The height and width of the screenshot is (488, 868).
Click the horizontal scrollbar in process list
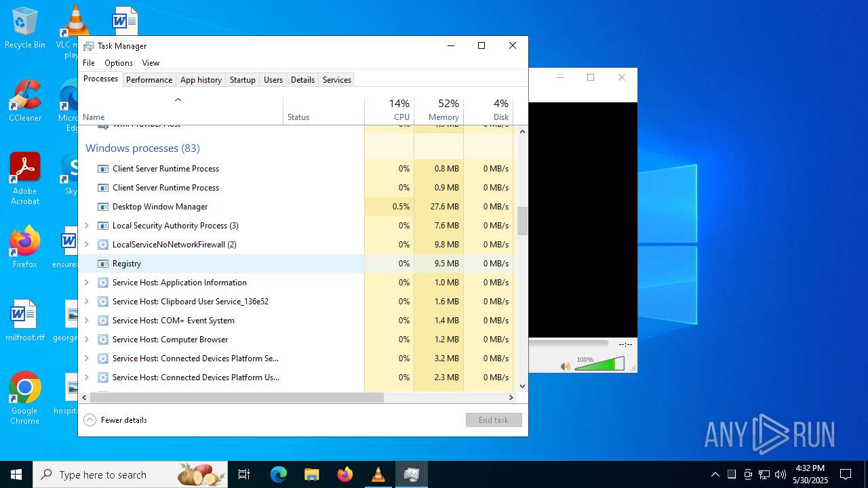point(237,398)
